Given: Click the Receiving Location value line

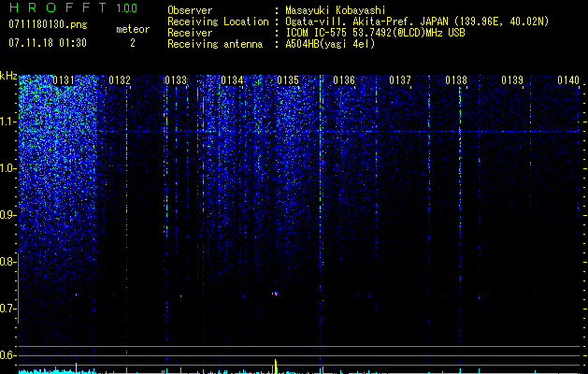Looking at the screenshot, I should coord(417,22).
